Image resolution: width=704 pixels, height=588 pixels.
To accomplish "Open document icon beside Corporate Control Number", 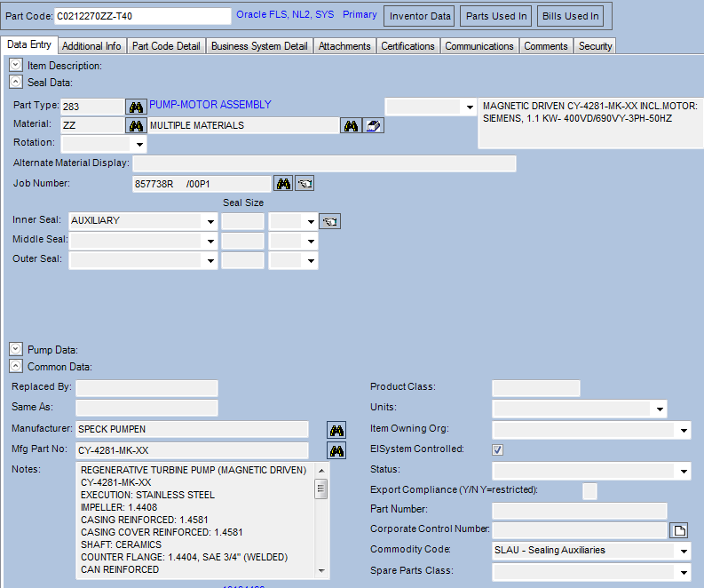I will (679, 530).
